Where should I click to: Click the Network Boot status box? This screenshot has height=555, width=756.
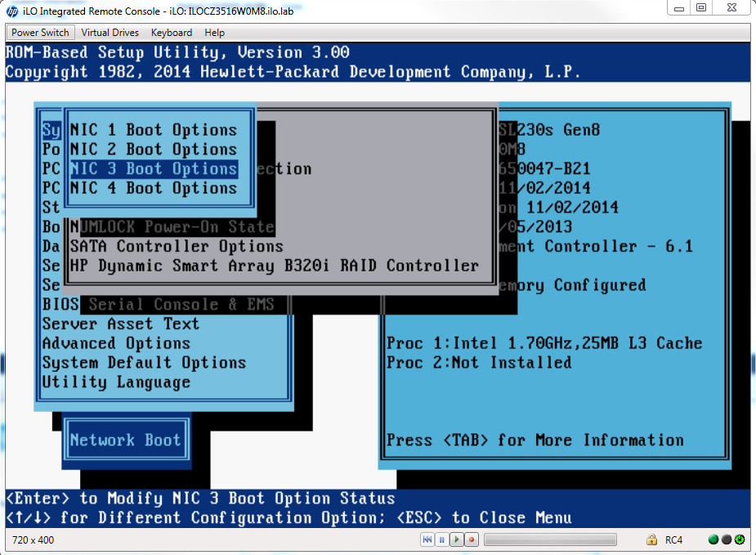tap(126, 440)
